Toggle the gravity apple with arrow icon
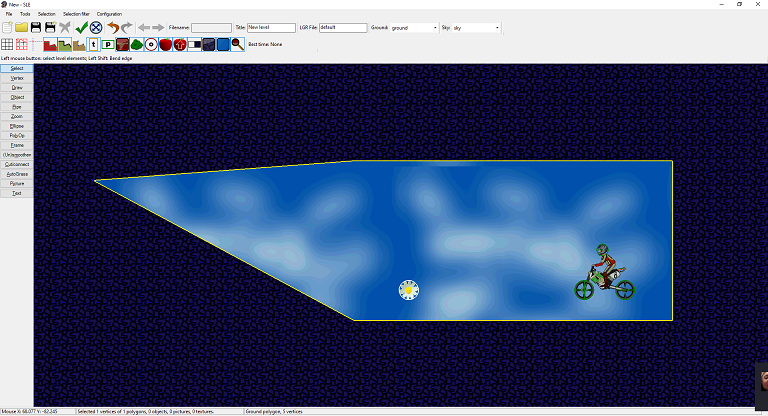 [x=180, y=45]
